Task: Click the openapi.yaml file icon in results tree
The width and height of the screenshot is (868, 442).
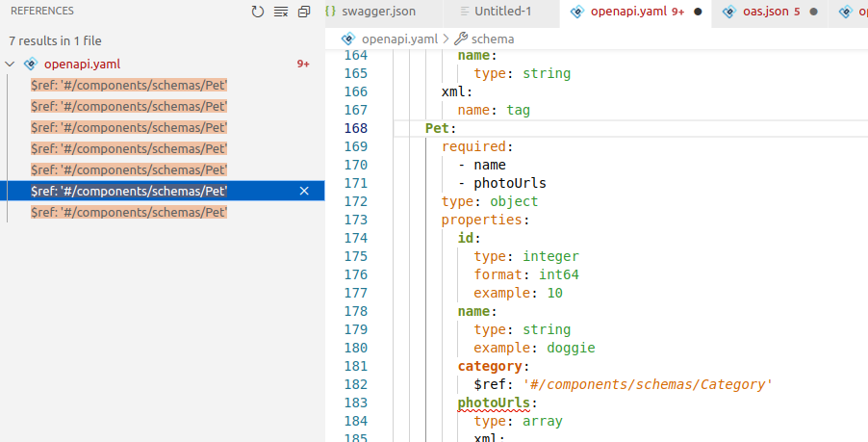Action: (x=30, y=65)
